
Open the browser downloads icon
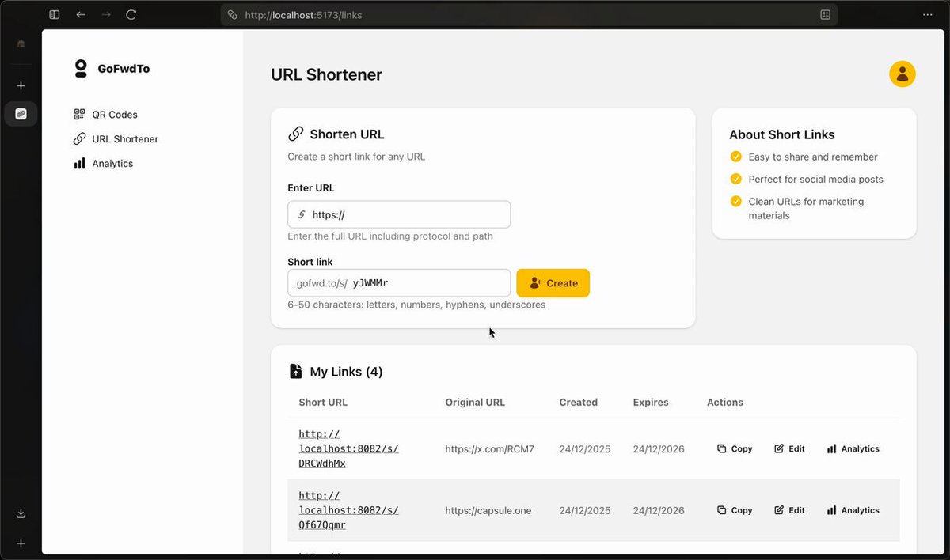pos(21,513)
